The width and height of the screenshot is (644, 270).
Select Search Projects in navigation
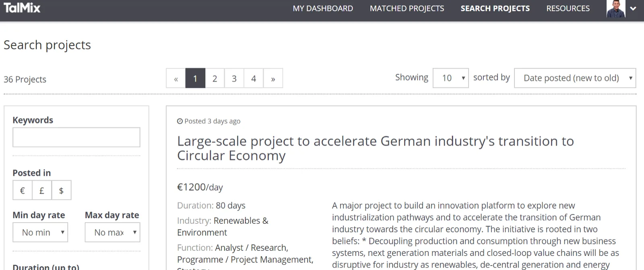point(495,8)
